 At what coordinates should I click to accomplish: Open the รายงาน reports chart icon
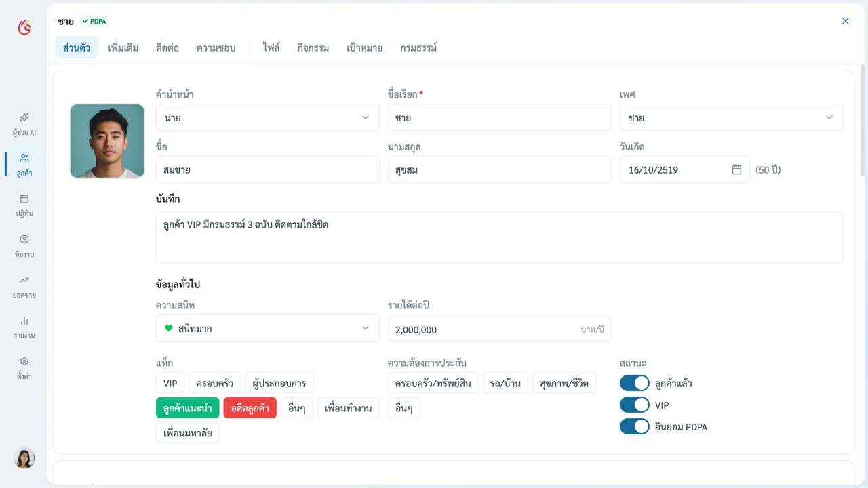(x=24, y=327)
